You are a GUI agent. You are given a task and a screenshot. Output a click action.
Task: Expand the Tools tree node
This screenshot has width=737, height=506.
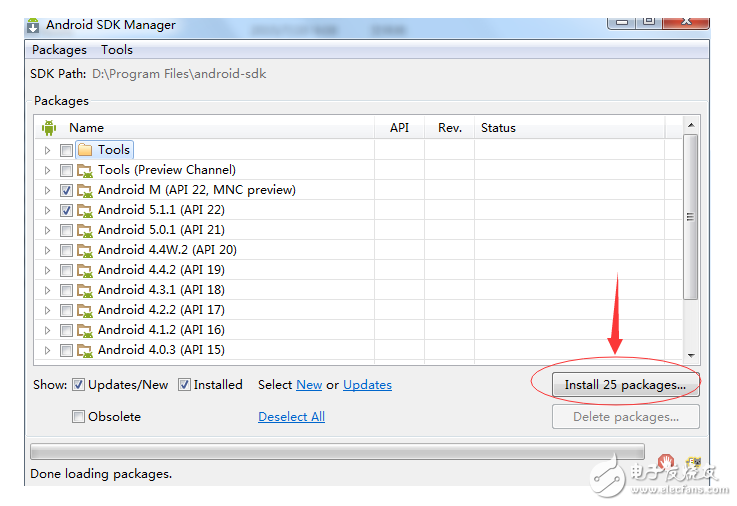point(47,150)
